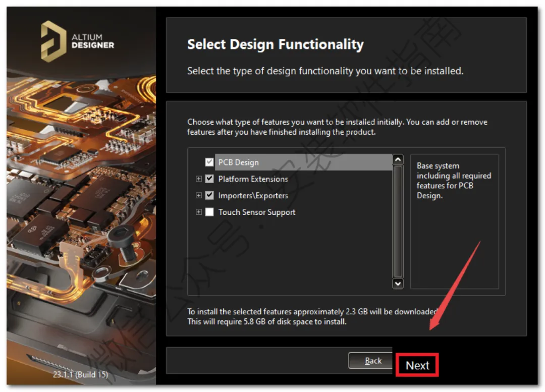
Task: Click the 'Choose what type of features' instruction text
Action: pyautogui.click(x=337, y=127)
